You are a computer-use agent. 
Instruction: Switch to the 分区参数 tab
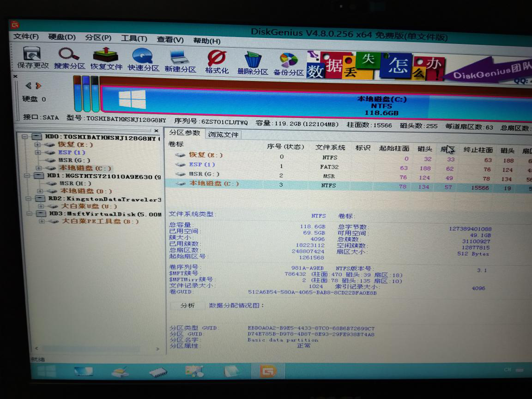pos(185,133)
